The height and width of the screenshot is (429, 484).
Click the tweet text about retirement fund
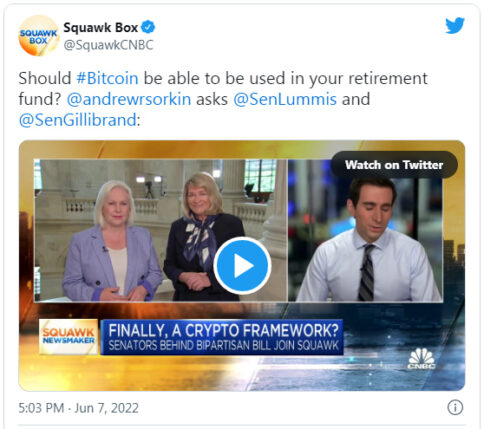pyautogui.click(x=223, y=99)
